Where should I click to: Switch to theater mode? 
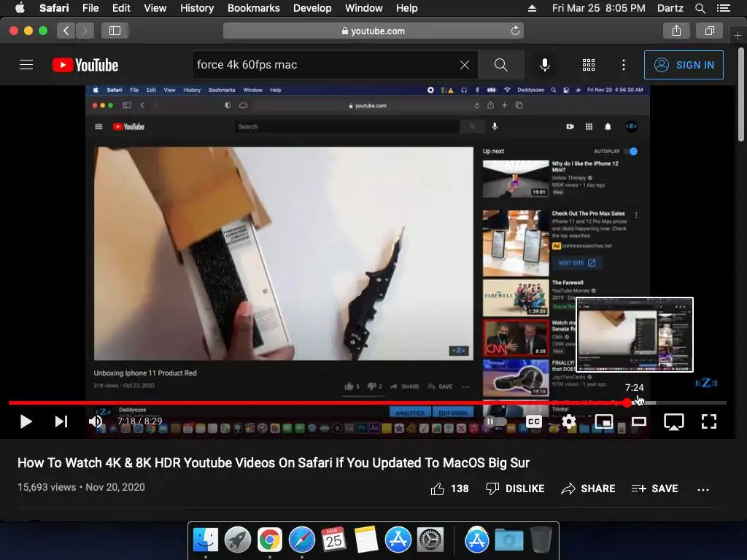pyautogui.click(x=639, y=421)
